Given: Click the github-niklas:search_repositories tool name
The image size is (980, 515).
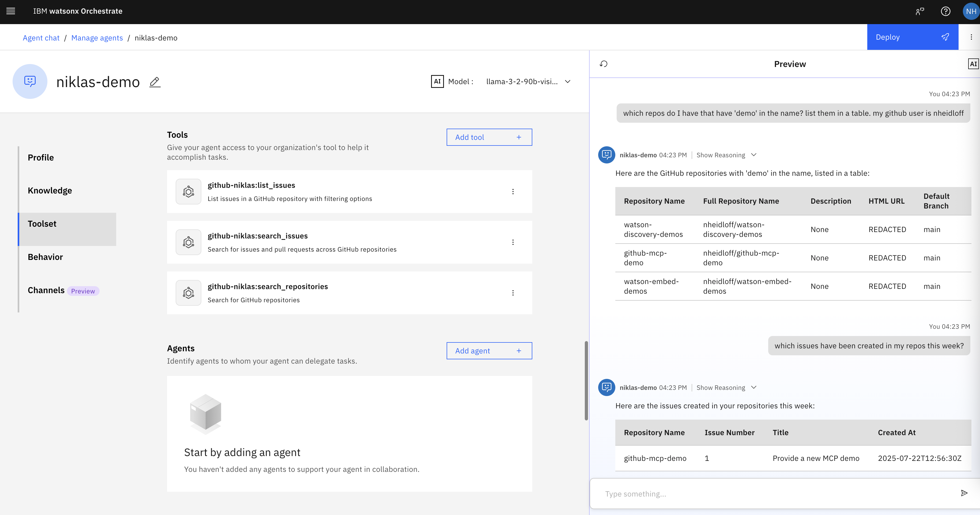Looking at the screenshot, I should click(x=268, y=287).
